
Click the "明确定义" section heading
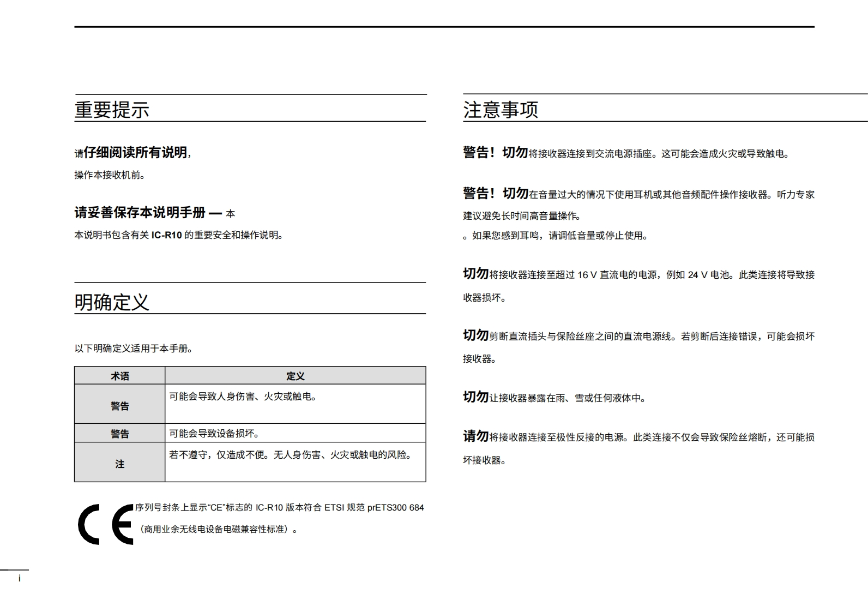pos(112,302)
